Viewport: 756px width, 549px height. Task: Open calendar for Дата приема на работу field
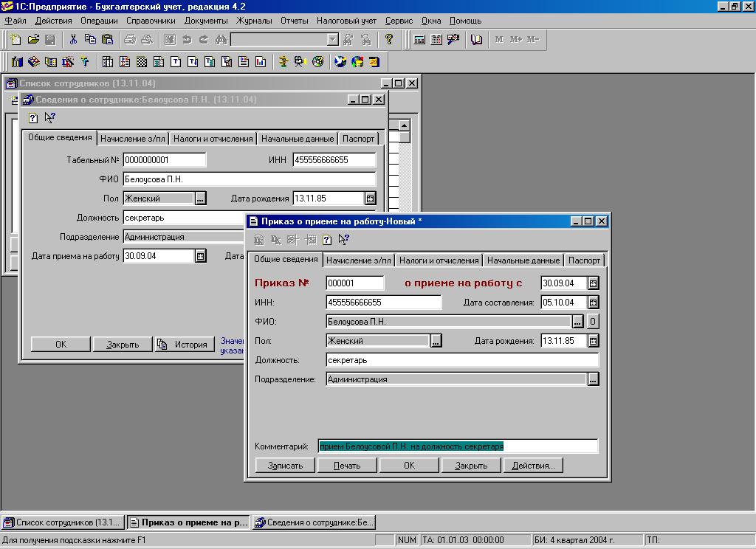(x=201, y=256)
